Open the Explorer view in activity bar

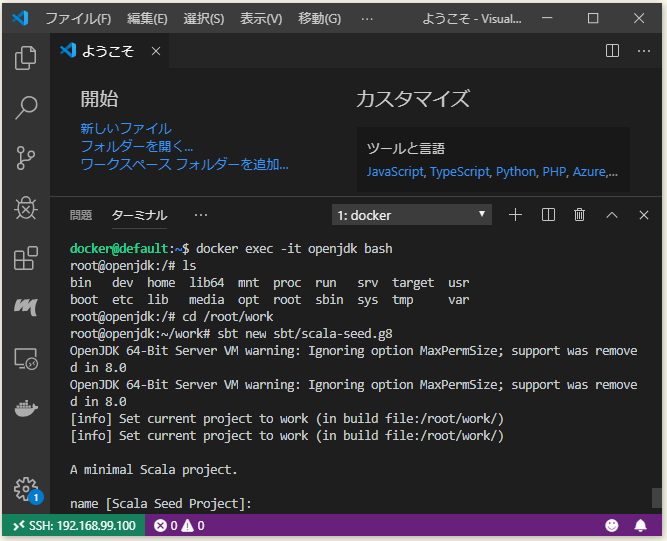click(26, 57)
